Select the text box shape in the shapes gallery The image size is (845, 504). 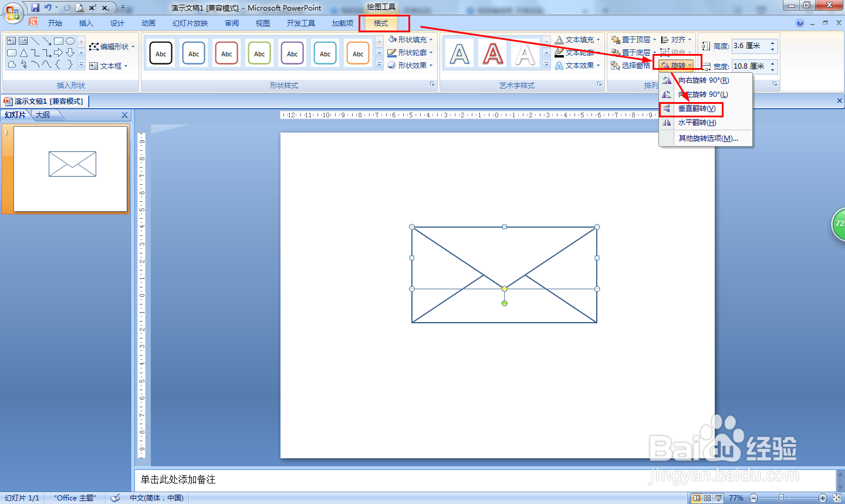coord(12,41)
